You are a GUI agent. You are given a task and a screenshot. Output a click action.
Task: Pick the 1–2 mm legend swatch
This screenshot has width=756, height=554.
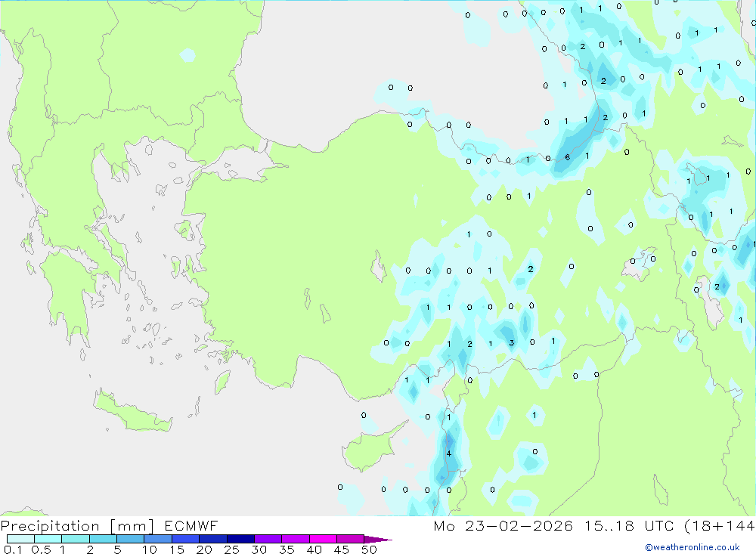point(75,539)
